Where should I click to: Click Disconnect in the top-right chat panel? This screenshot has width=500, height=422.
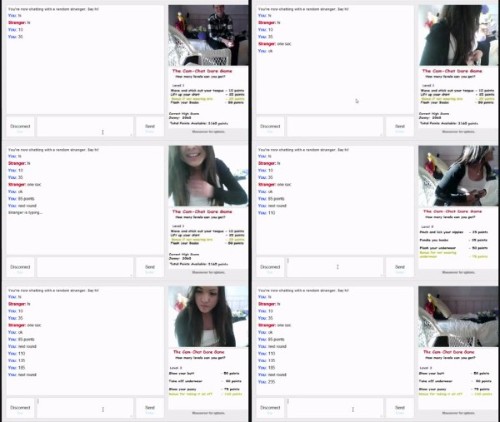270,126
